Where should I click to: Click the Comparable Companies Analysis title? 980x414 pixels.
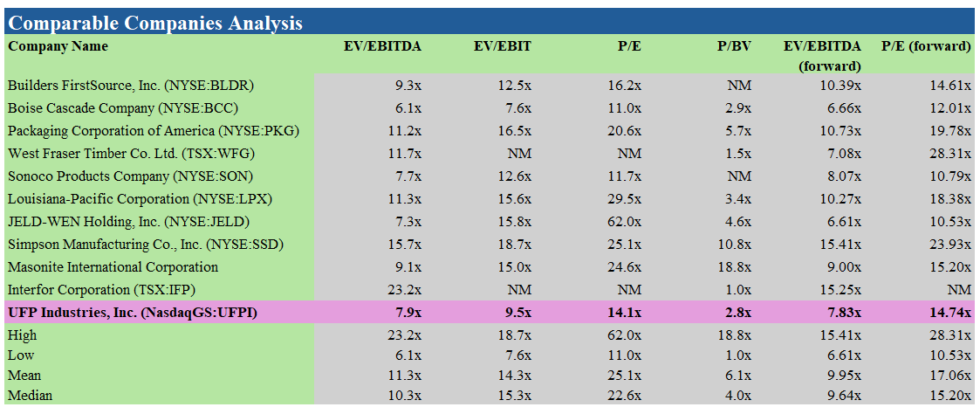155,23
